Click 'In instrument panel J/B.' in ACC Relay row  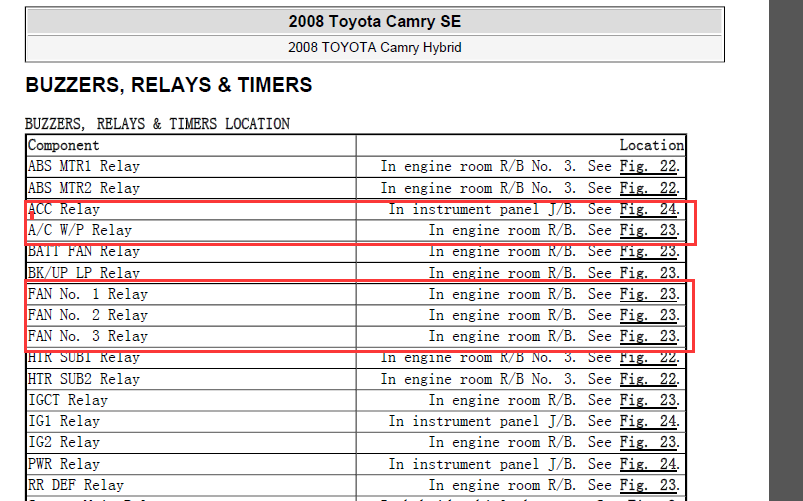coord(482,210)
